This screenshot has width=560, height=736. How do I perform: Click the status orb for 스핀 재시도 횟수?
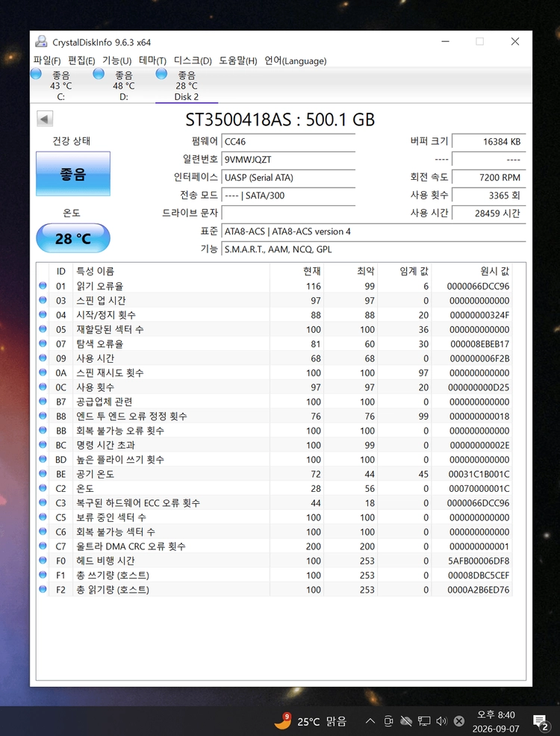[x=43, y=372]
